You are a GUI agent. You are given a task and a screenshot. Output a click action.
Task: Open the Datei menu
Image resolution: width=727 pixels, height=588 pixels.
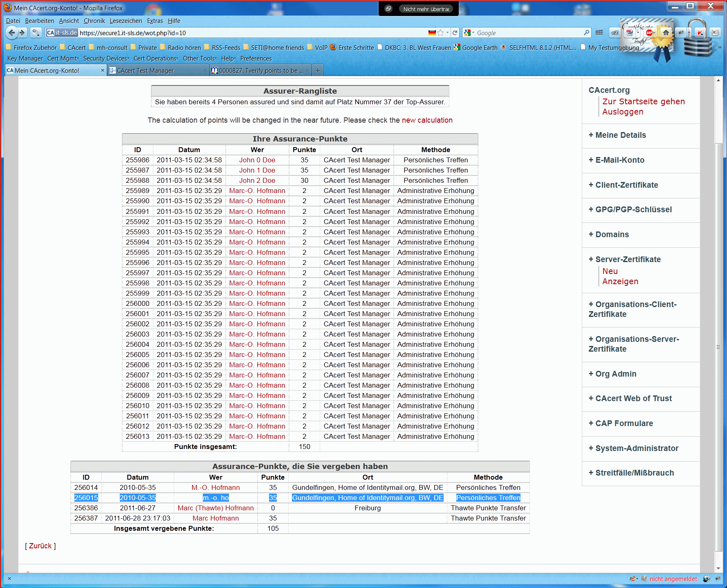pyautogui.click(x=13, y=21)
